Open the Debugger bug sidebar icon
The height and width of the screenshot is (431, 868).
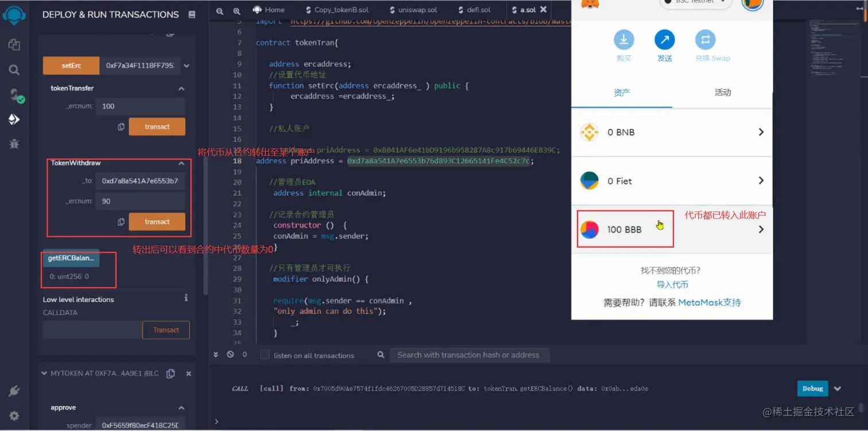(x=14, y=144)
